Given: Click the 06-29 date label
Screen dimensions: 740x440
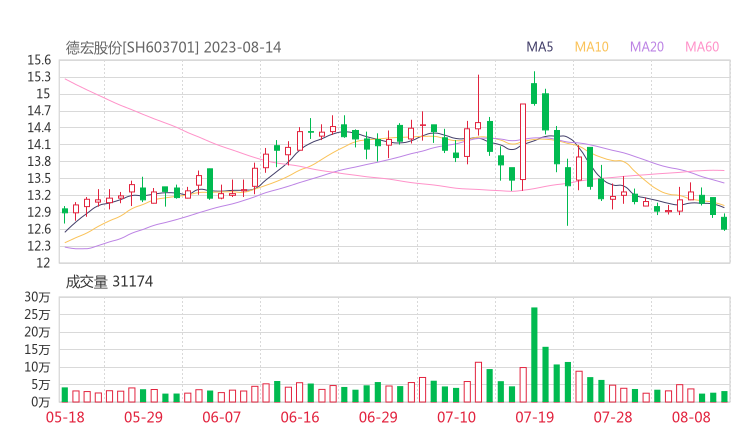Looking at the screenshot, I should (378, 417).
